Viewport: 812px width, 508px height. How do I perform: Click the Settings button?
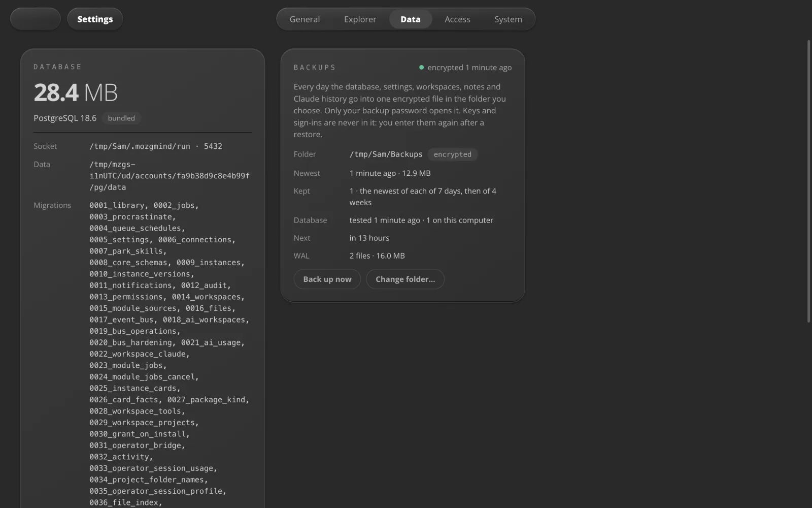(x=95, y=19)
